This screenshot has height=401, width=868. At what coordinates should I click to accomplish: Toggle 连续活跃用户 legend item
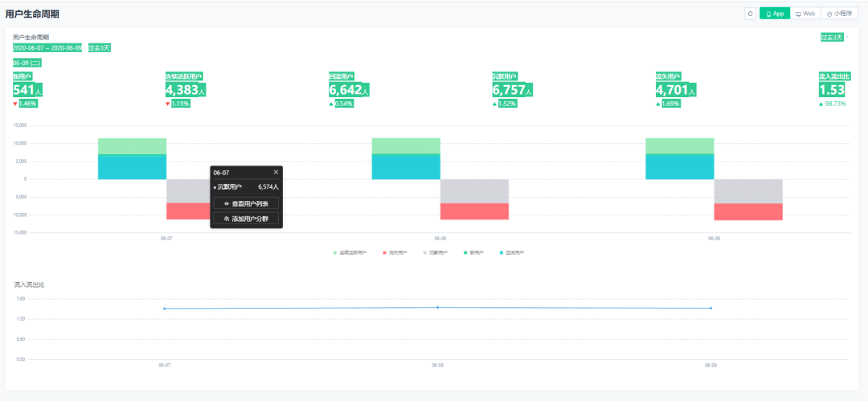click(350, 252)
